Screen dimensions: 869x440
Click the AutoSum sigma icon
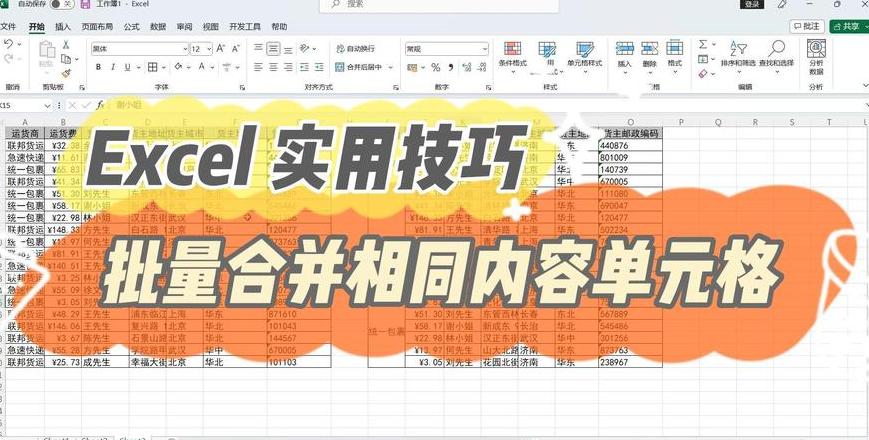point(703,44)
